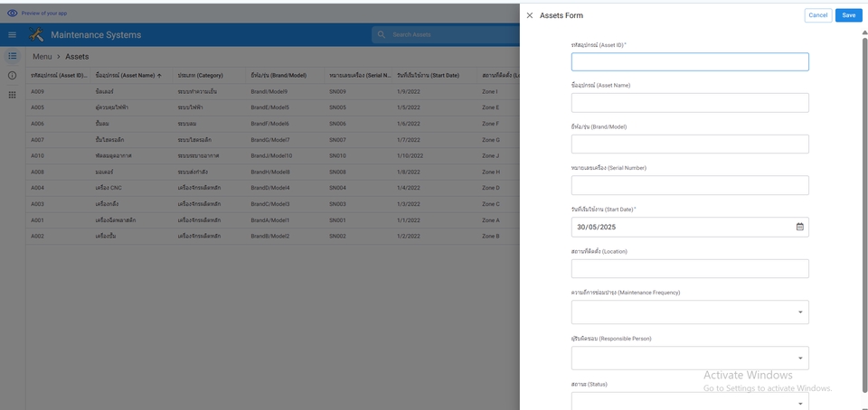Click Cancel in Assets Form
868x410 pixels.
(817, 15)
